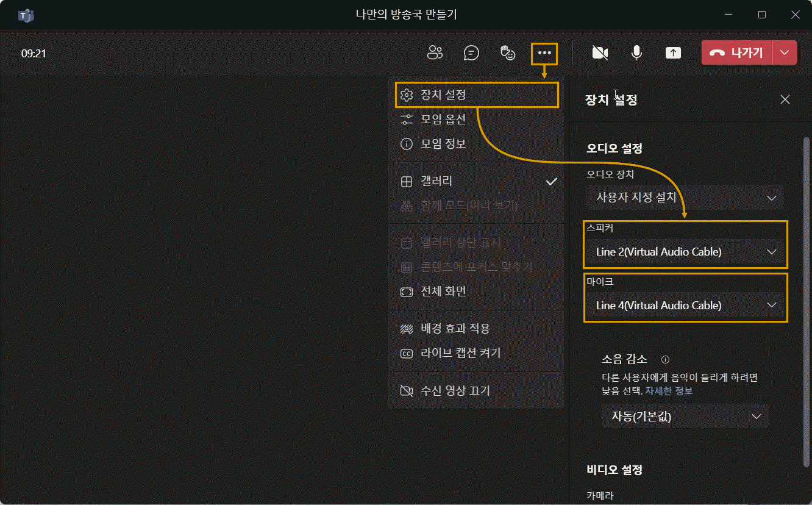Select 배경 효과 적용 menu item
The image size is (812, 505).
476,329
